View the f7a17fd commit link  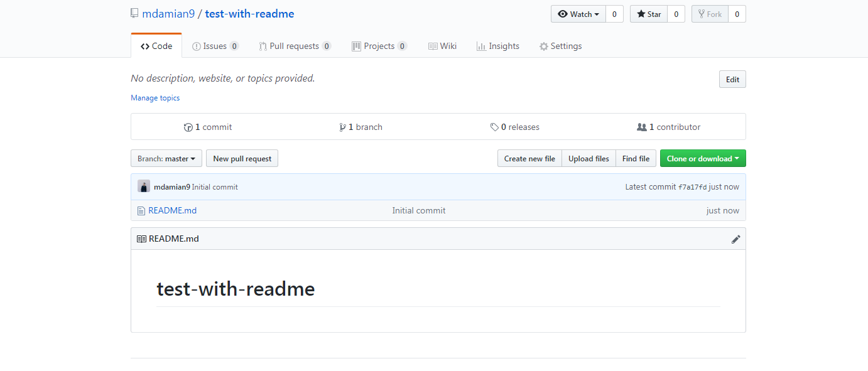tap(692, 186)
